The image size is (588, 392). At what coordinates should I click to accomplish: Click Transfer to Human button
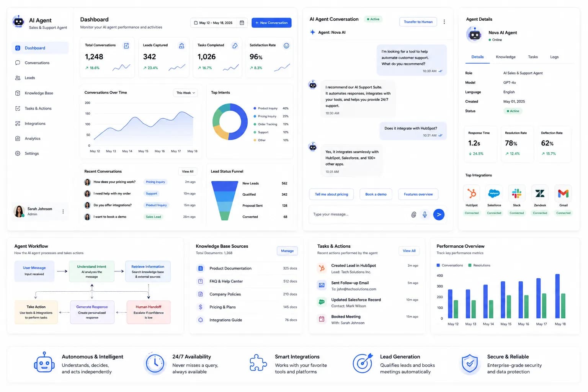tap(418, 22)
